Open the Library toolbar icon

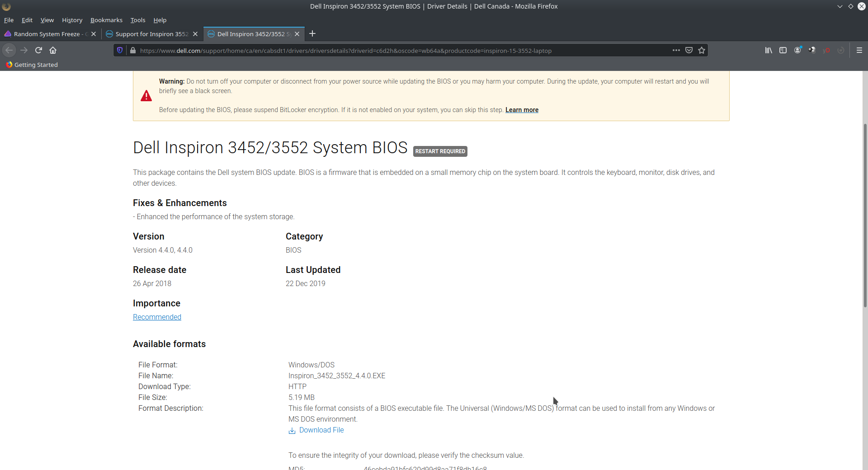point(769,50)
